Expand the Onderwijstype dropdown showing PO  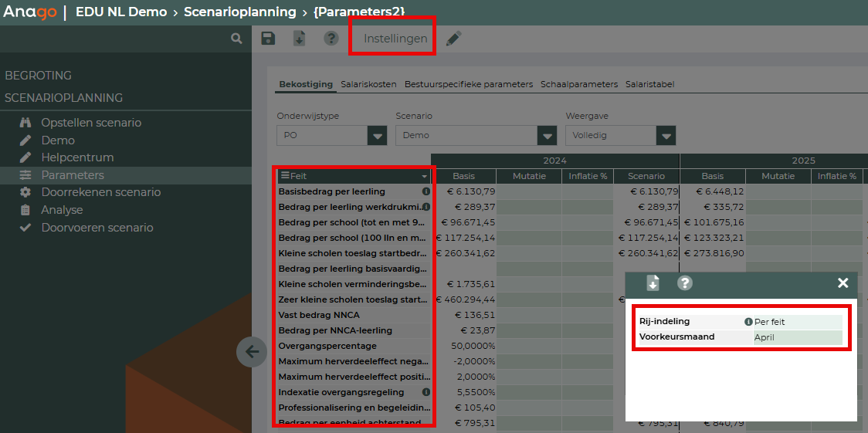(377, 136)
